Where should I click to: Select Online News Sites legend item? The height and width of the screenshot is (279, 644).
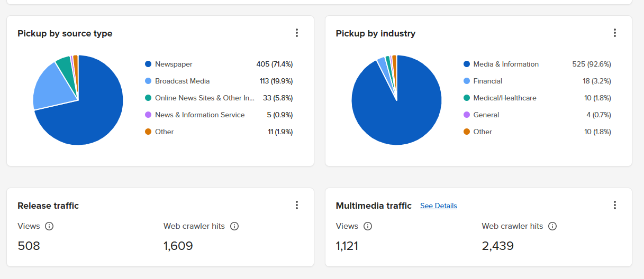tap(204, 98)
